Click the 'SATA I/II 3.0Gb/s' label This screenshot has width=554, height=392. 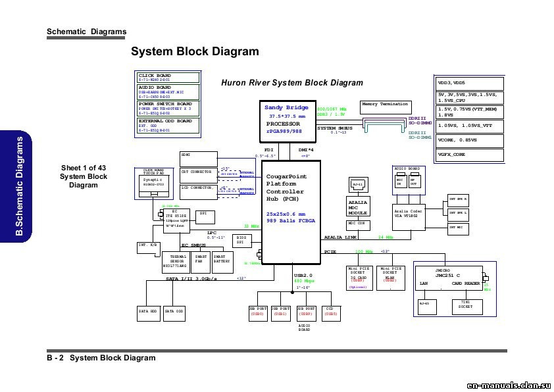[191, 279]
